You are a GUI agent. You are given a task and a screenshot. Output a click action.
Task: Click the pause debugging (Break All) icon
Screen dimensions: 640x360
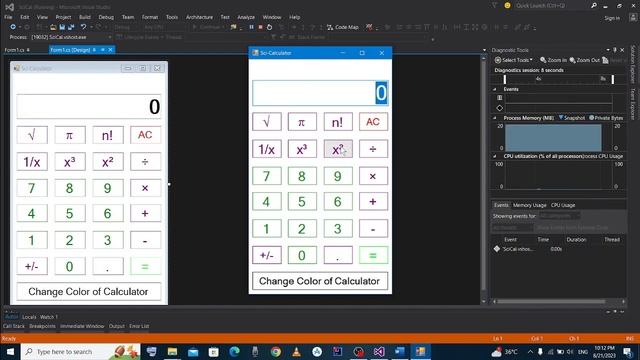[251, 27]
